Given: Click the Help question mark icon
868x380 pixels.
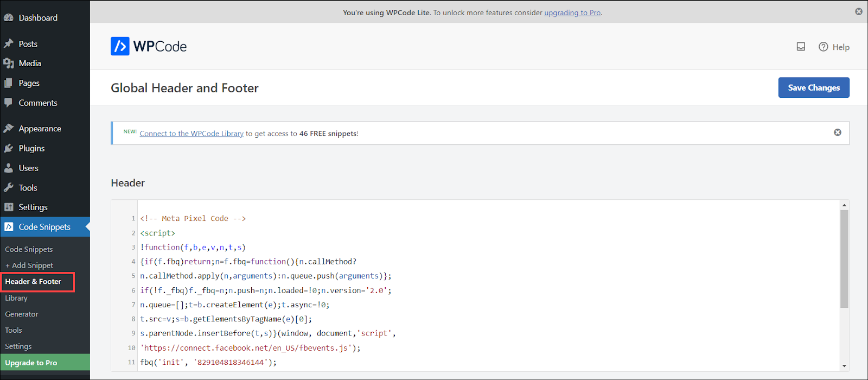Looking at the screenshot, I should [x=824, y=47].
